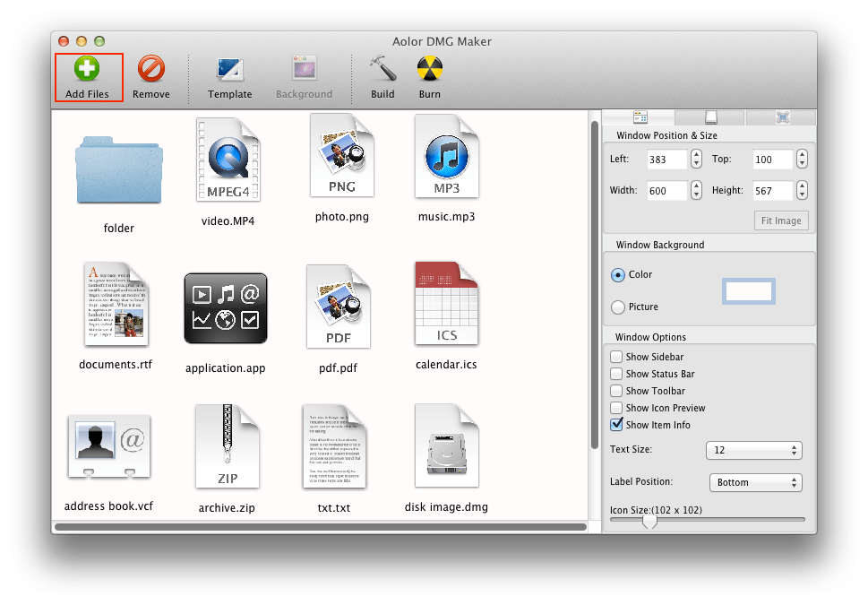The image size is (868, 605).
Task: Select the Picture radio button
Action: coord(618,307)
